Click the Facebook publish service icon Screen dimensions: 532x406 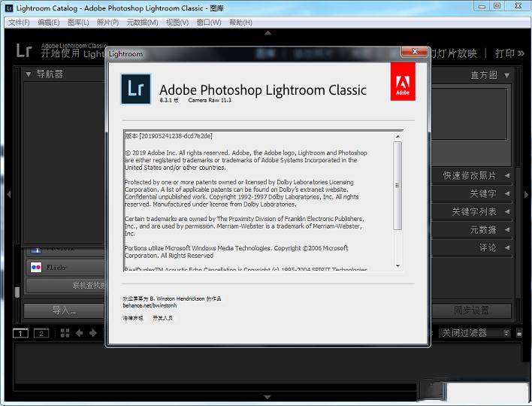[x=35, y=250]
